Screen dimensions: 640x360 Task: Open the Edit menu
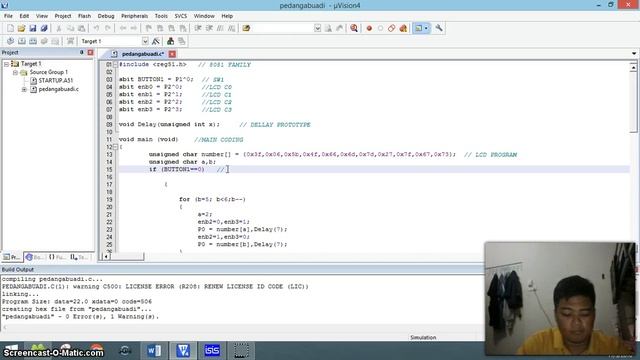coord(24,16)
